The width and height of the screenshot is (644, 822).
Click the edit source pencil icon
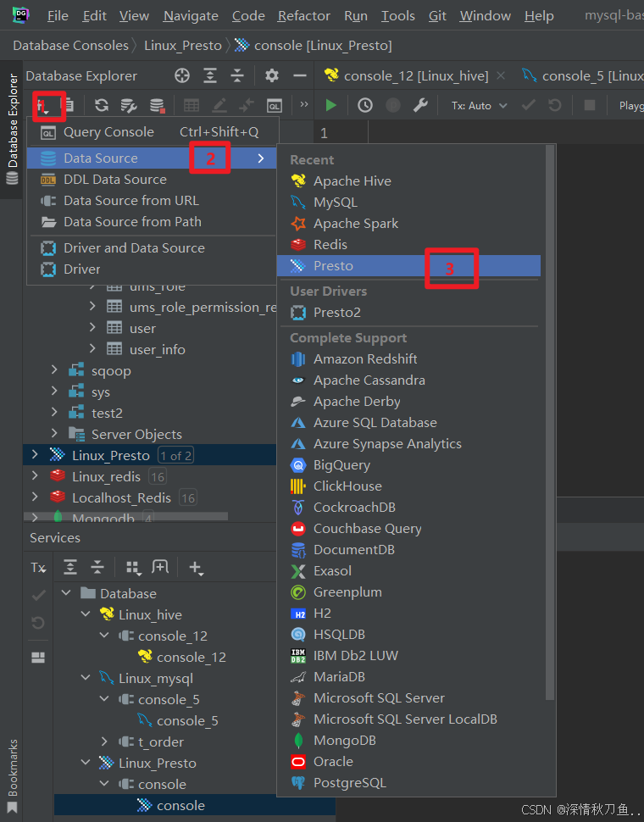[219, 105]
